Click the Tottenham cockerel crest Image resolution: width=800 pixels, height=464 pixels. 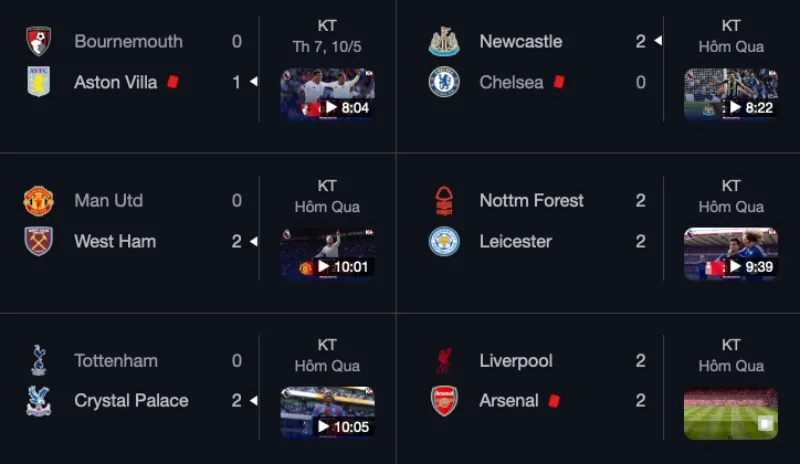[38, 360]
